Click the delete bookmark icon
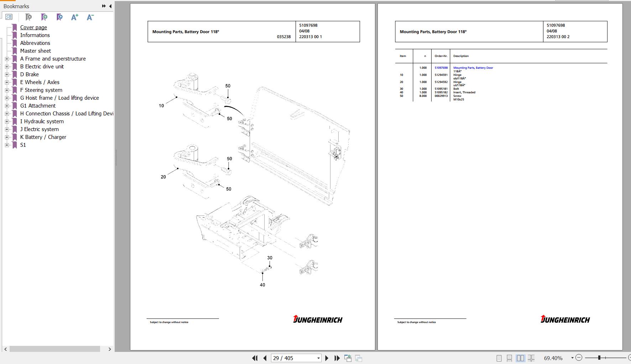Screen dimensions: 631x364 (28, 17)
